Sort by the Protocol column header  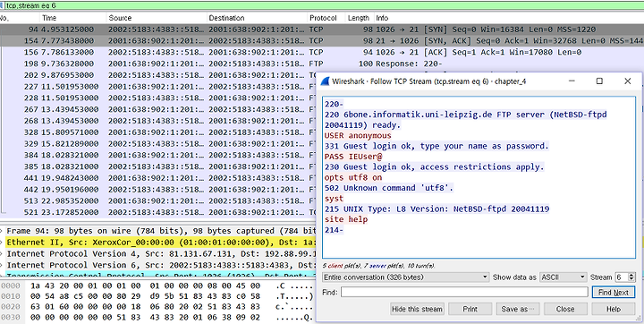coord(326,18)
